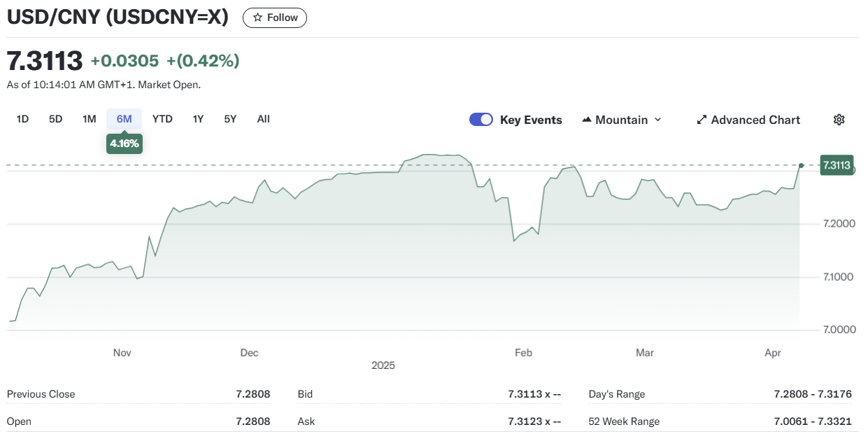Switch chart to YTD range
Screen dimensions: 868x434
(162, 119)
